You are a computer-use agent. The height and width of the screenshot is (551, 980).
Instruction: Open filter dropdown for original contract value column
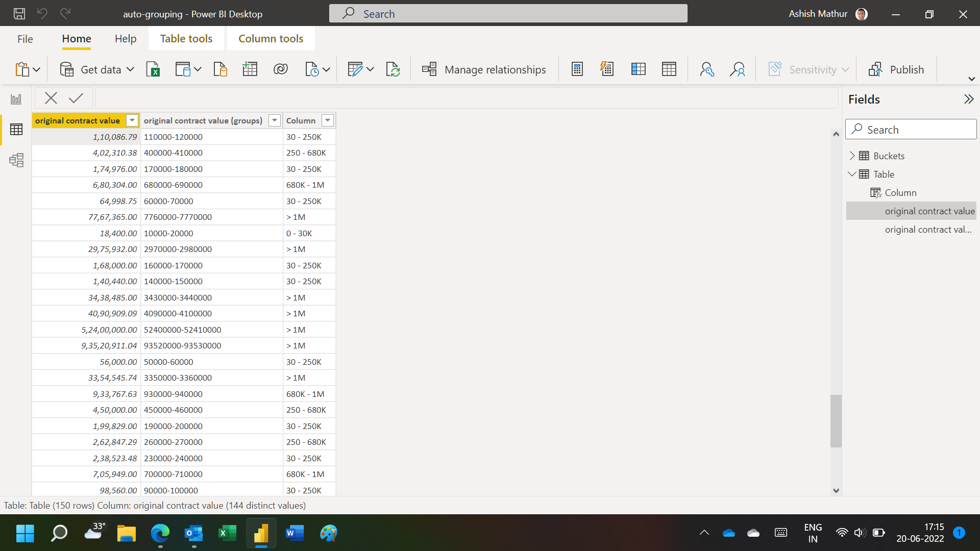tap(132, 120)
